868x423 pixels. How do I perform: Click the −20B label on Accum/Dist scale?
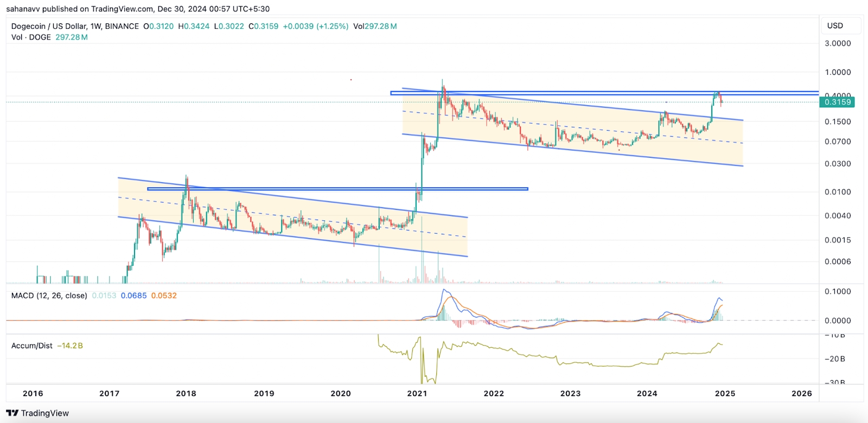click(835, 359)
